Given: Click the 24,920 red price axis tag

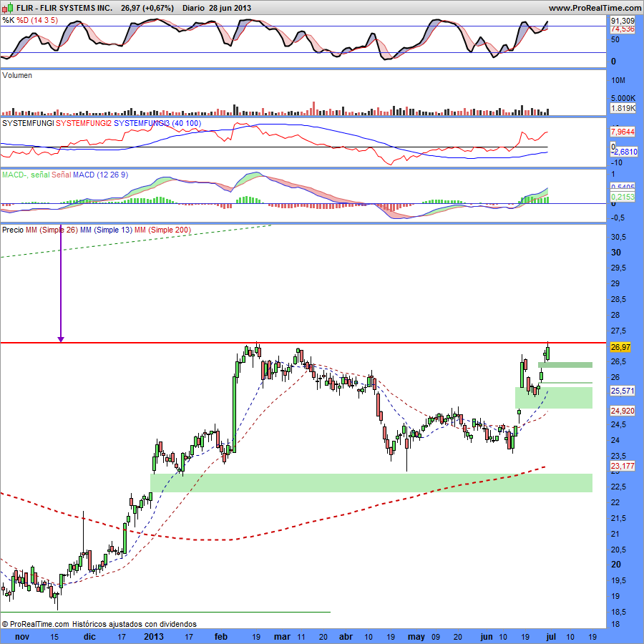Looking at the screenshot, I should click(623, 411).
